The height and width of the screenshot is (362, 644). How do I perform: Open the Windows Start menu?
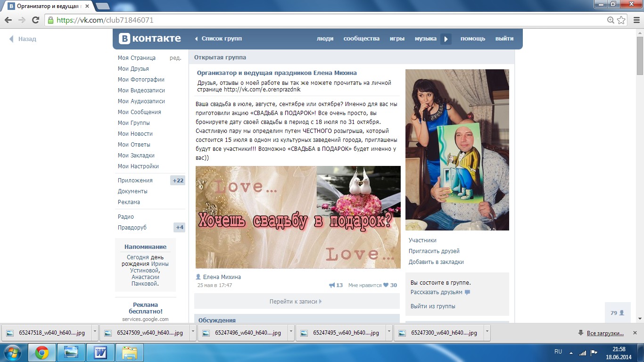(x=13, y=352)
